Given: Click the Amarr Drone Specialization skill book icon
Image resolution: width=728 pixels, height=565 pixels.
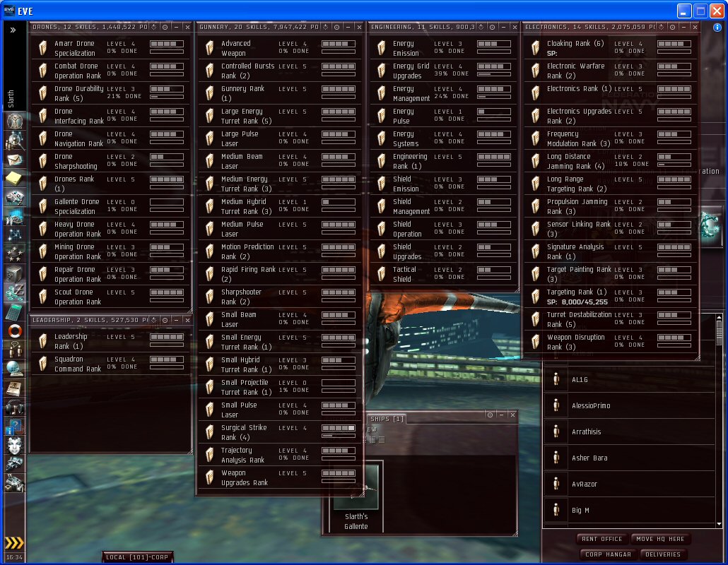Looking at the screenshot, I should point(42,48).
